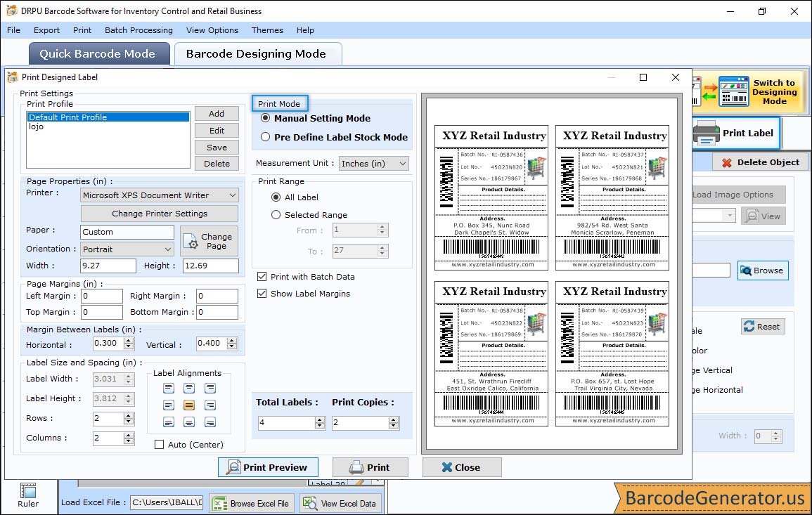This screenshot has height=515, width=812.
Task: Click the red X Delete Object icon
Action: point(726,162)
